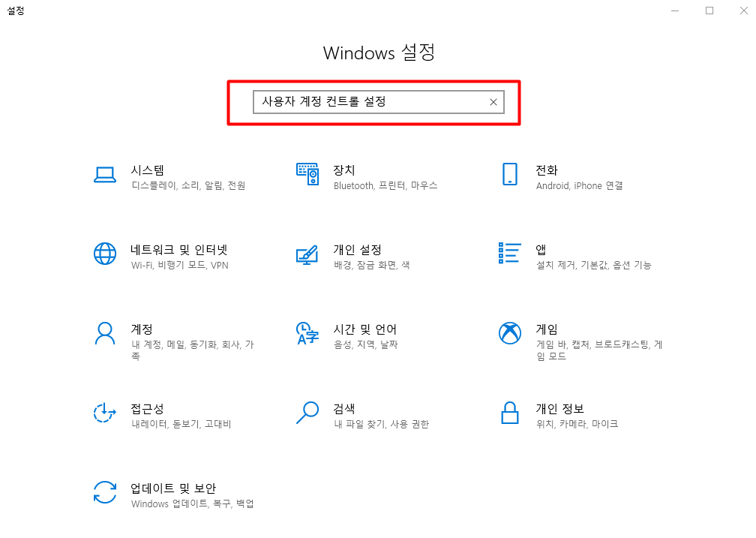Select the 개인 정보 title
Image resolution: width=756 pixels, height=538 pixels.
(559, 409)
